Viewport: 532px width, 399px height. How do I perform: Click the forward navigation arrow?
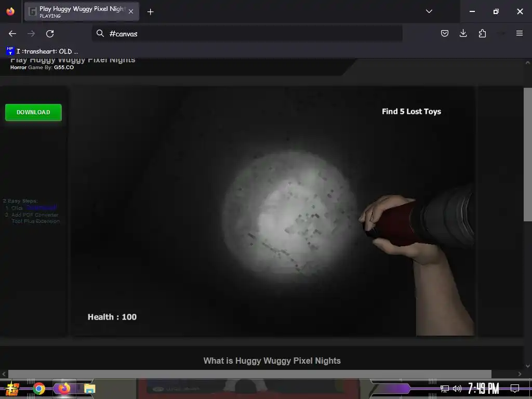[x=31, y=34]
